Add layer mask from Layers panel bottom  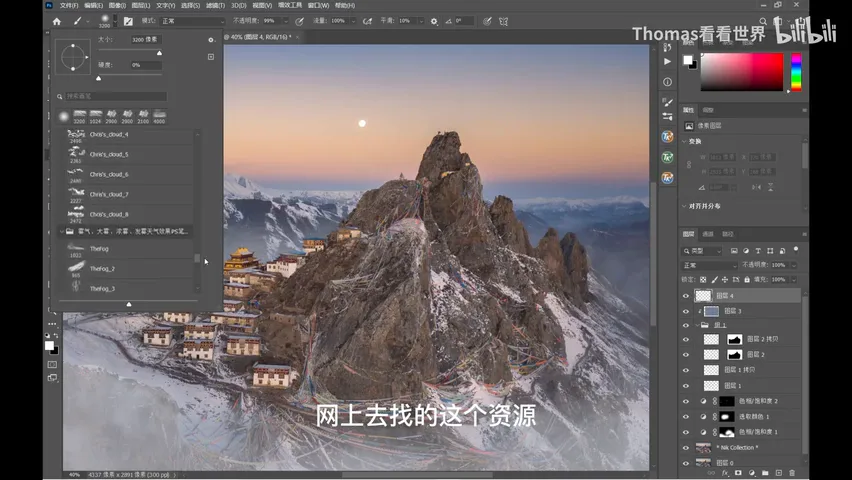738,473
